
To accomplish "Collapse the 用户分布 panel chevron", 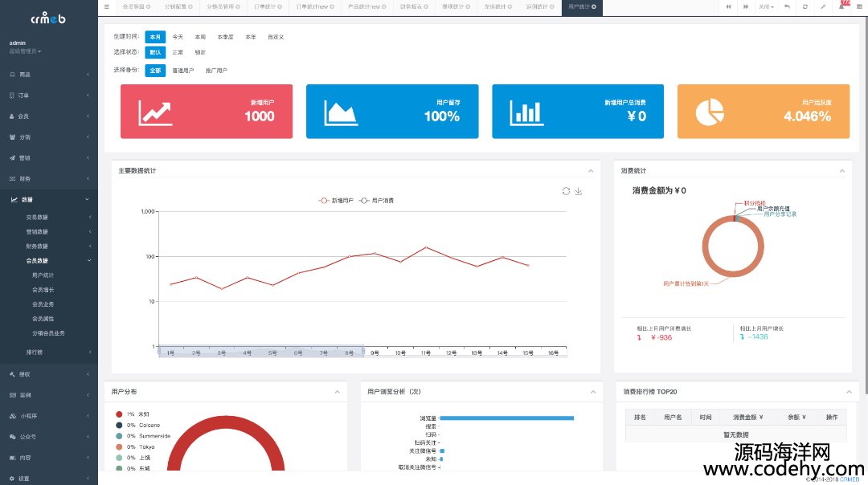I will 337,392.
